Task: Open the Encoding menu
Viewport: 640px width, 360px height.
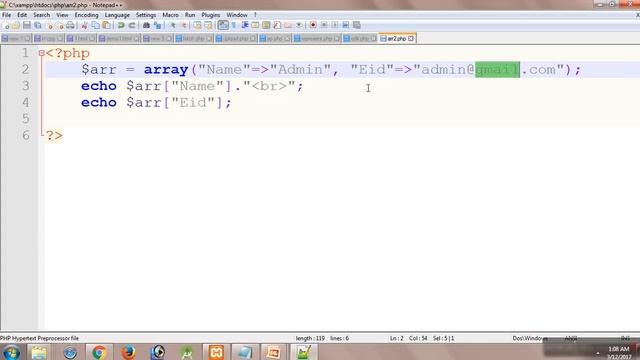Action: pyautogui.click(x=87, y=15)
